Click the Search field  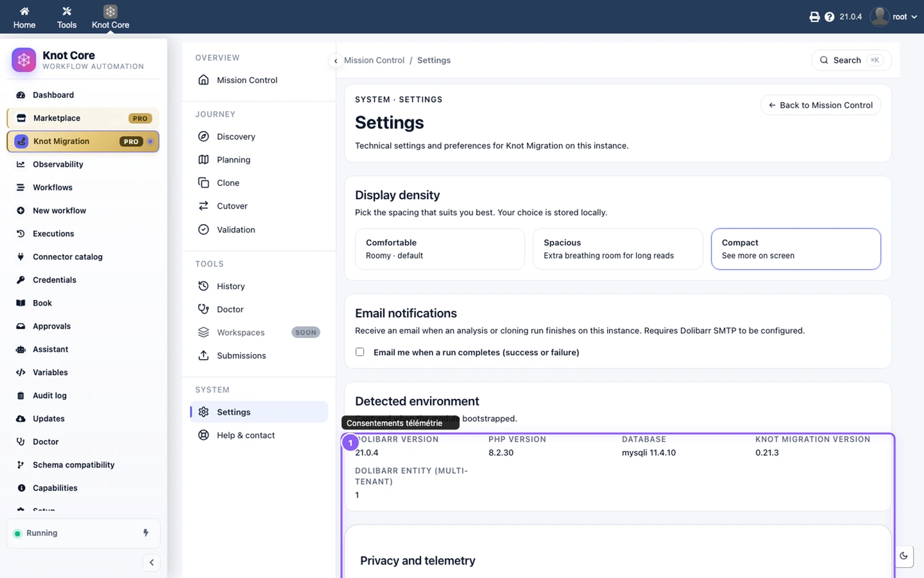click(851, 60)
